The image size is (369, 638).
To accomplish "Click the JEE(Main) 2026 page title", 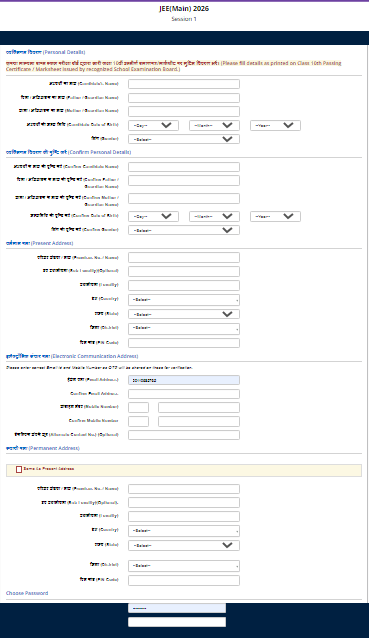I will click(x=184, y=9).
